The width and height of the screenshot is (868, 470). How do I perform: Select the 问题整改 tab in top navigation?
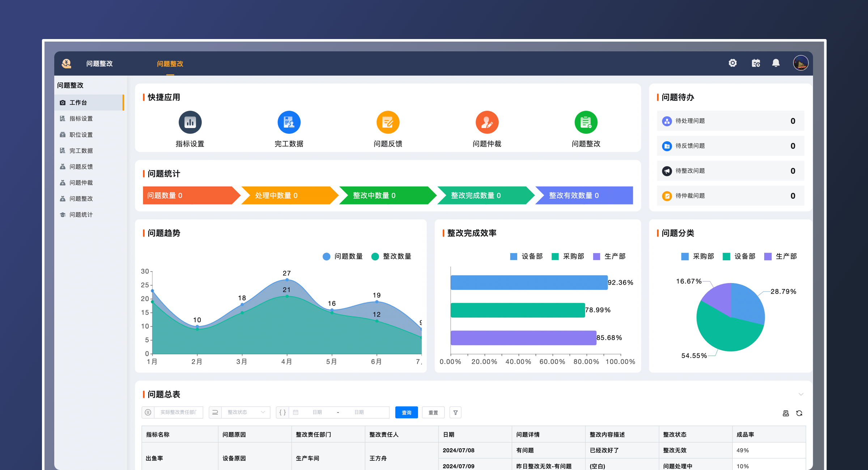[x=169, y=64]
